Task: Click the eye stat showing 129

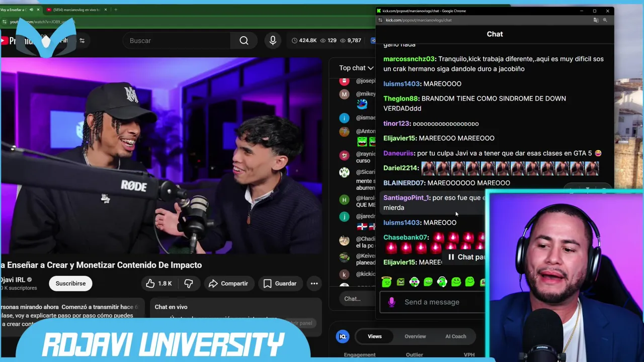Action: point(328,41)
